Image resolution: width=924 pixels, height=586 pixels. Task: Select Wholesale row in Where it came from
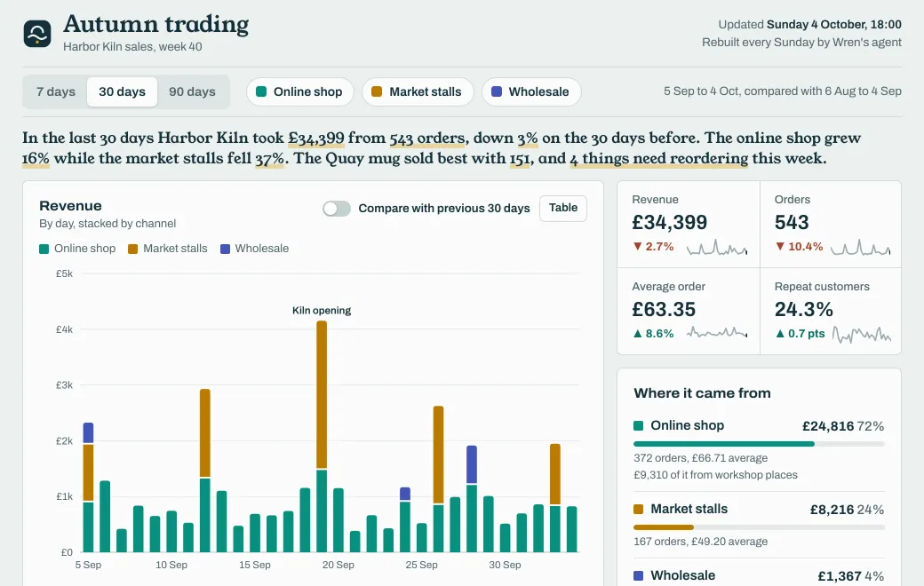[x=759, y=575]
